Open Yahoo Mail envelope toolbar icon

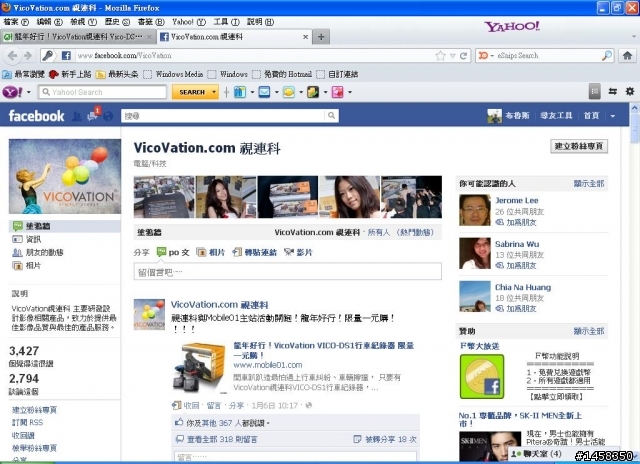(x=264, y=92)
